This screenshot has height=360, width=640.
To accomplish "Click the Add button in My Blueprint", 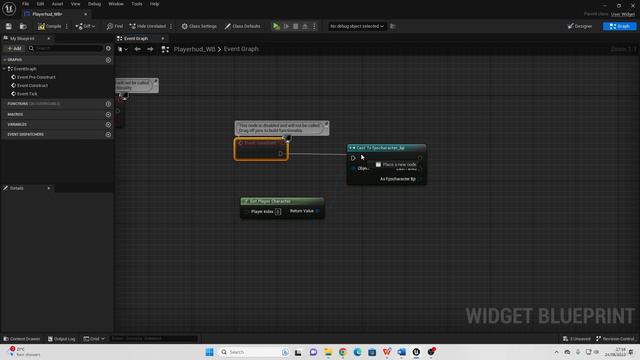I will (x=14, y=48).
